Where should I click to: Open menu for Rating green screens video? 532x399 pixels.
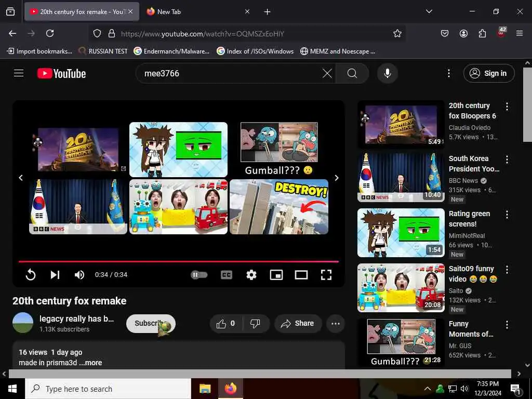tap(507, 215)
